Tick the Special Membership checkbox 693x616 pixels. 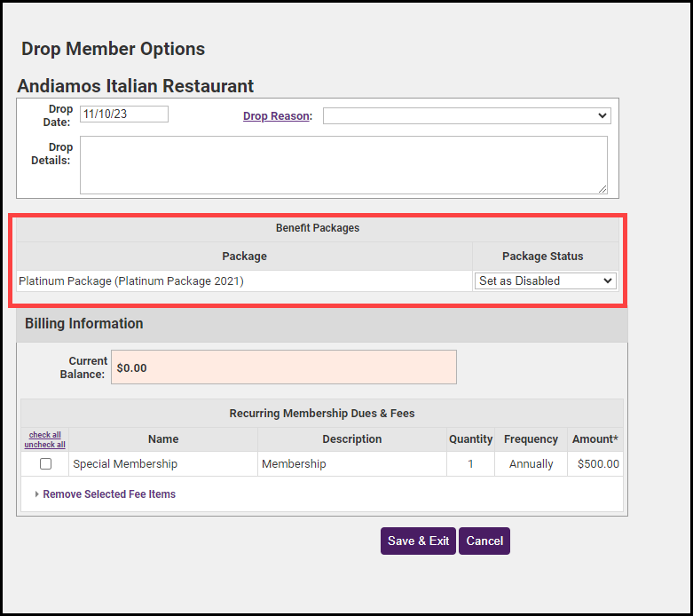(46, 464)
